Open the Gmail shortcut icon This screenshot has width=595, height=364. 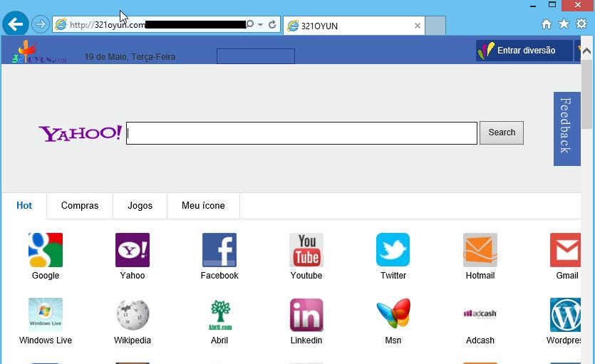point(565,250)
